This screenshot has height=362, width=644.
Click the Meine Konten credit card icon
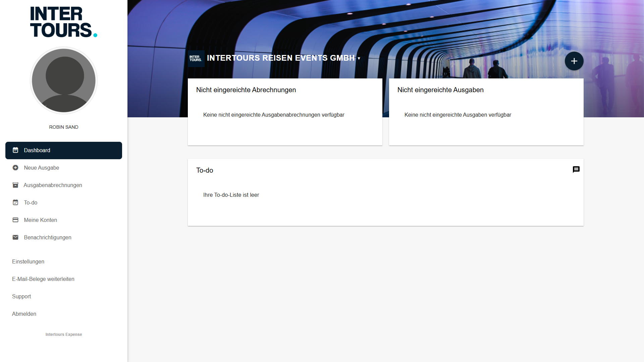pyautogui.click(x=15, y=220)
